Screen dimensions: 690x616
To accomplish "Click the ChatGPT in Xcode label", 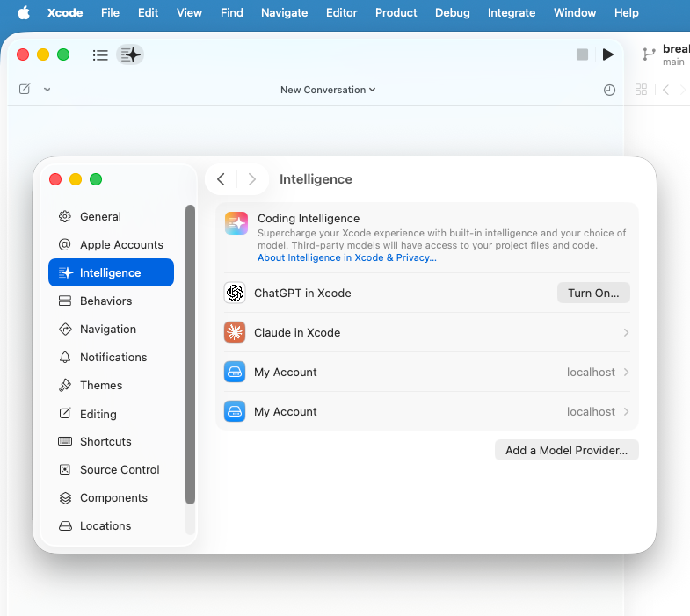I will (x=302, y=293).
